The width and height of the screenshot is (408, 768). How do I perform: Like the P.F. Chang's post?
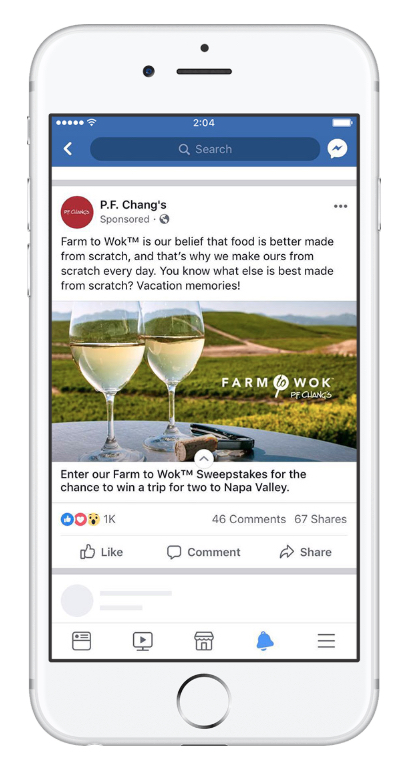tap(101, 552)
